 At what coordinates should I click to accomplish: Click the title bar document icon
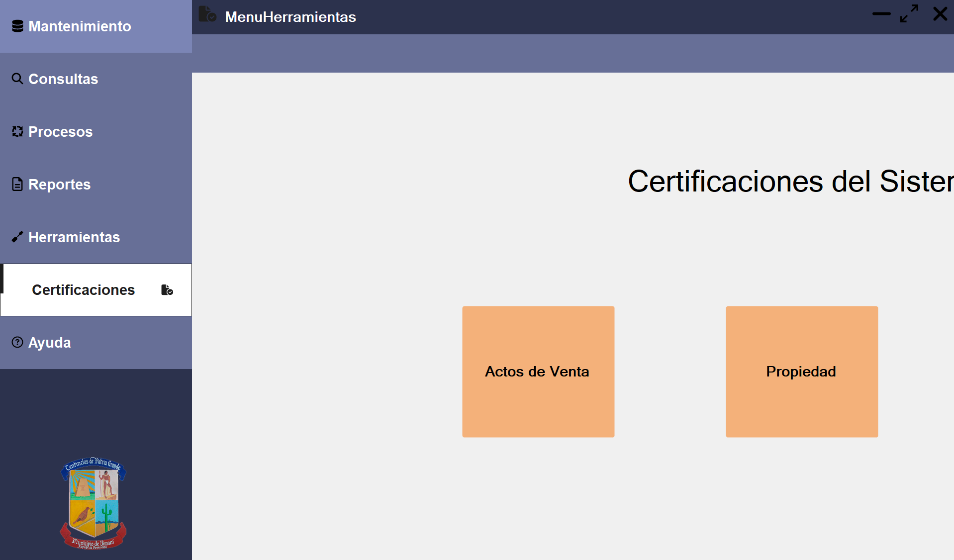click(x=207, y=14)
